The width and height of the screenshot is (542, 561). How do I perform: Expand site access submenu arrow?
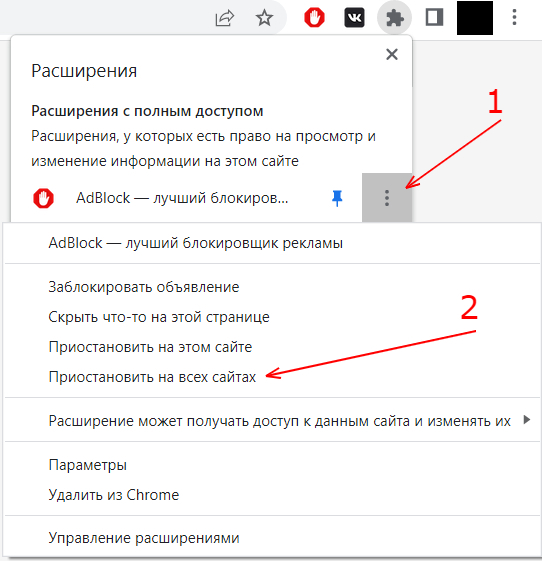pos(527,420)
